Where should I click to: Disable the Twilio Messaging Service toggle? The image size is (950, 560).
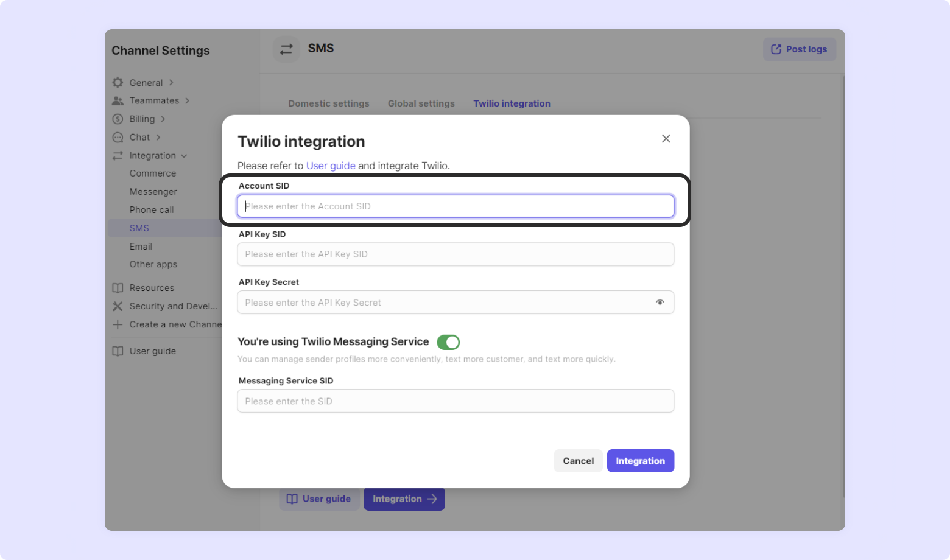coord(448,342)
